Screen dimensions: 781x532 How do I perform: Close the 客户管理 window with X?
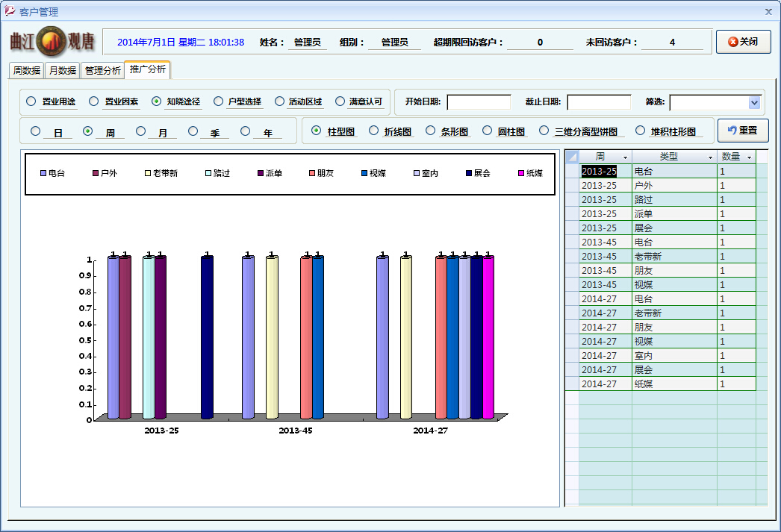[x=768, y=11]
